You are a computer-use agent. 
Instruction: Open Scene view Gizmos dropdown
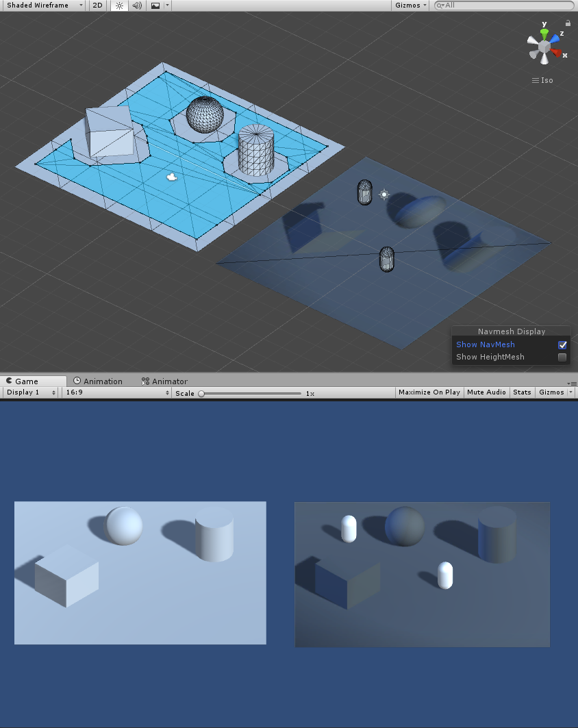pos(410,5)
